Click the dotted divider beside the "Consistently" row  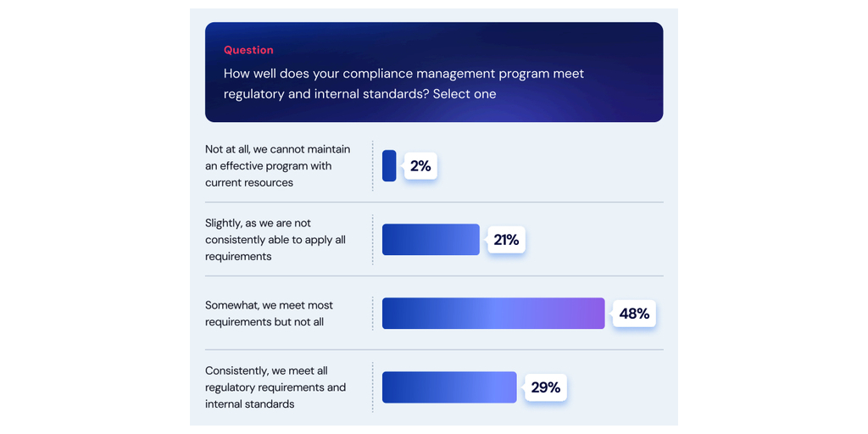[372, 387]
